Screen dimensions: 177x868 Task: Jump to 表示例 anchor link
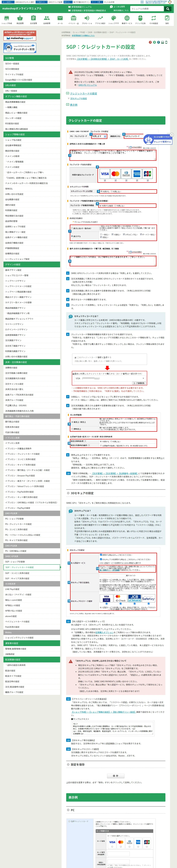pyautogui.click(x=73, y=105)
